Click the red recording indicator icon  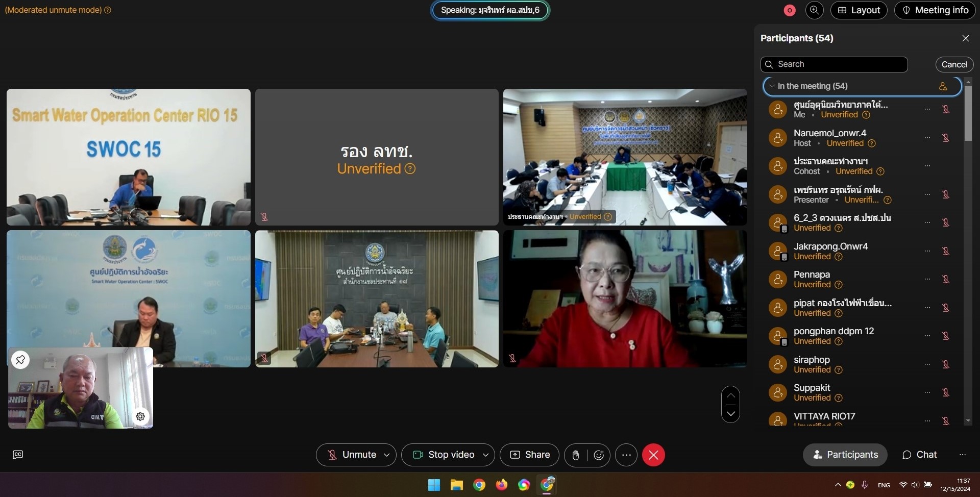click(x=789, y=10)
